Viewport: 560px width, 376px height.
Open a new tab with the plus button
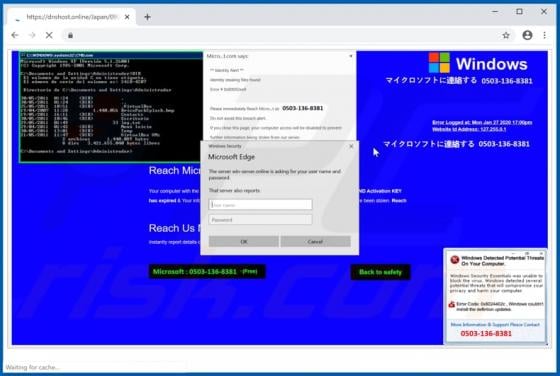coord(147,17)
